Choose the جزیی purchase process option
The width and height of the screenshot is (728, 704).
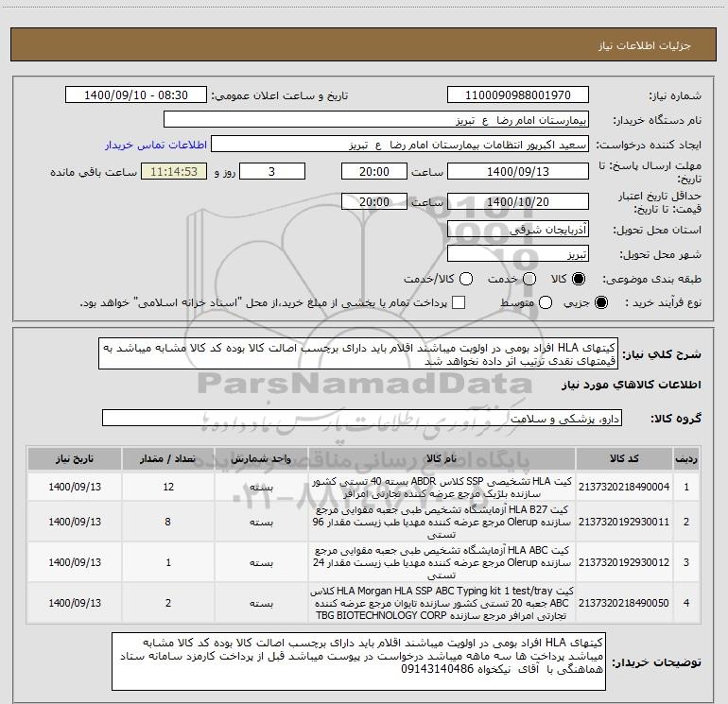click(600, 303)
